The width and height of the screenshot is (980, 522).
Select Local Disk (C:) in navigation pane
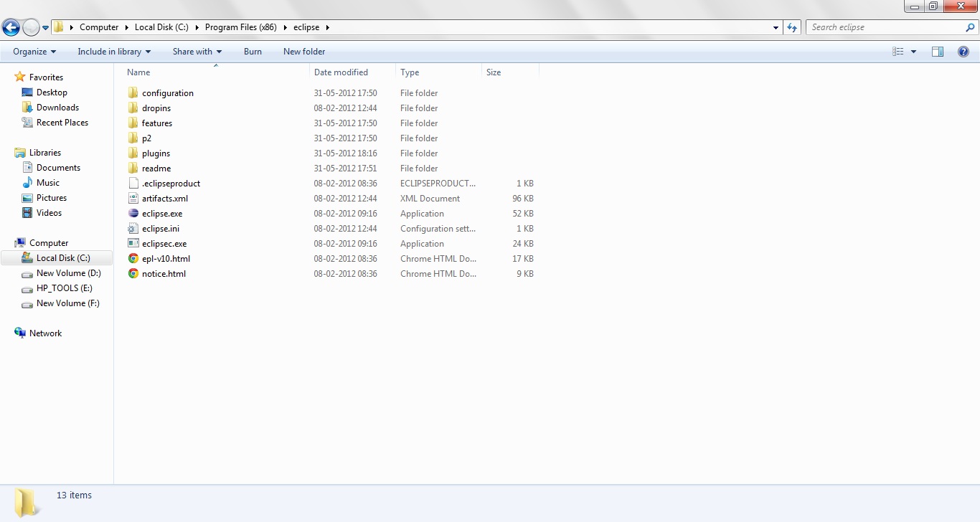57,258
